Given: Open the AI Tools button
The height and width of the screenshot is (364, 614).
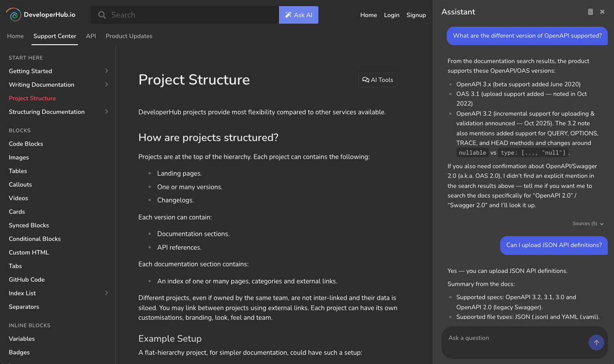Looking at the screenshot, I should 378,80.
